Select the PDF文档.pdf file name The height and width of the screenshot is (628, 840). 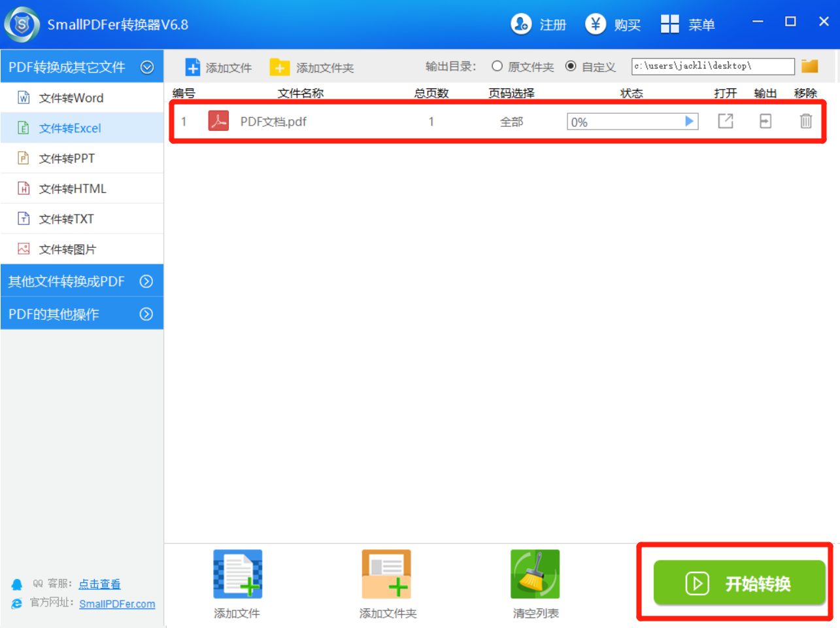pyautogui.click(x=273, y=122)
